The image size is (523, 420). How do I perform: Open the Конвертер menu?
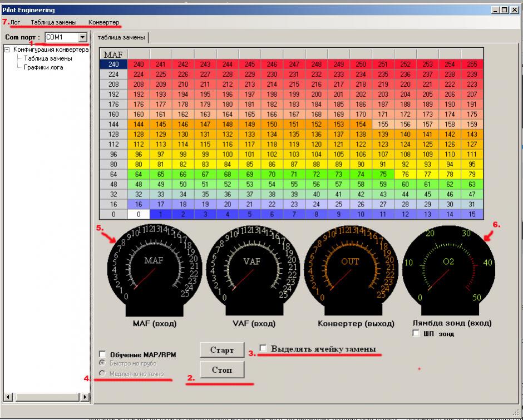(103, 22)
